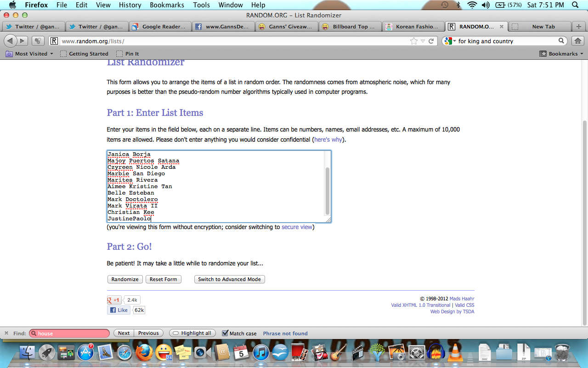Expand the Most Visited bookmarks dropdown

[x=29, y=54]
